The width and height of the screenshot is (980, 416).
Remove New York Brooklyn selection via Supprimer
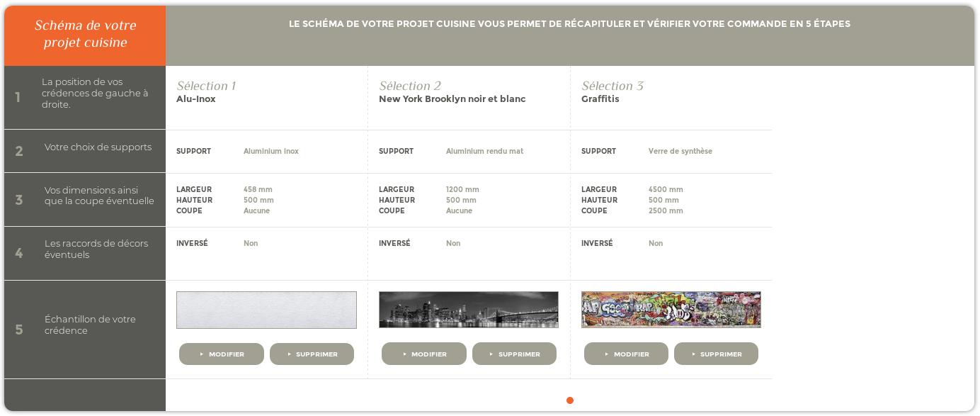tap(514, 354)
